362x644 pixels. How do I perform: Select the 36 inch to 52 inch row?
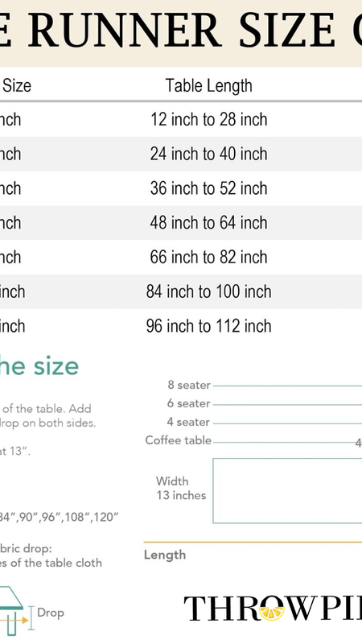pyautogui.click(x=181, y=188)
